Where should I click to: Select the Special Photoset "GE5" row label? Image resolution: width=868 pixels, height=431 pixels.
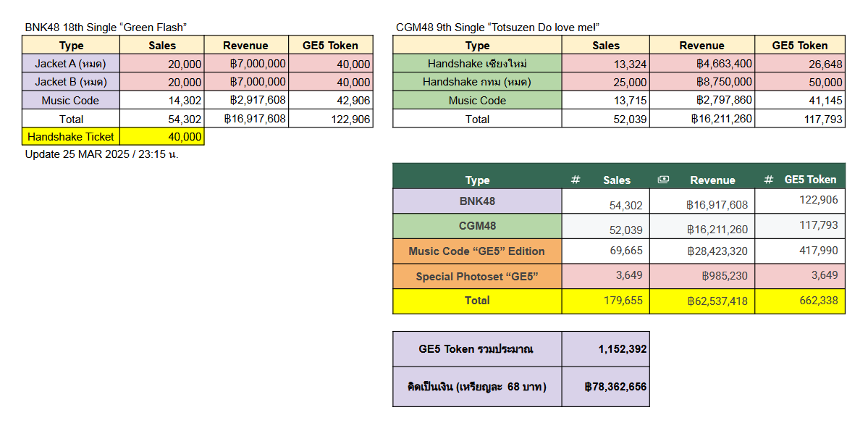[477, 276]
